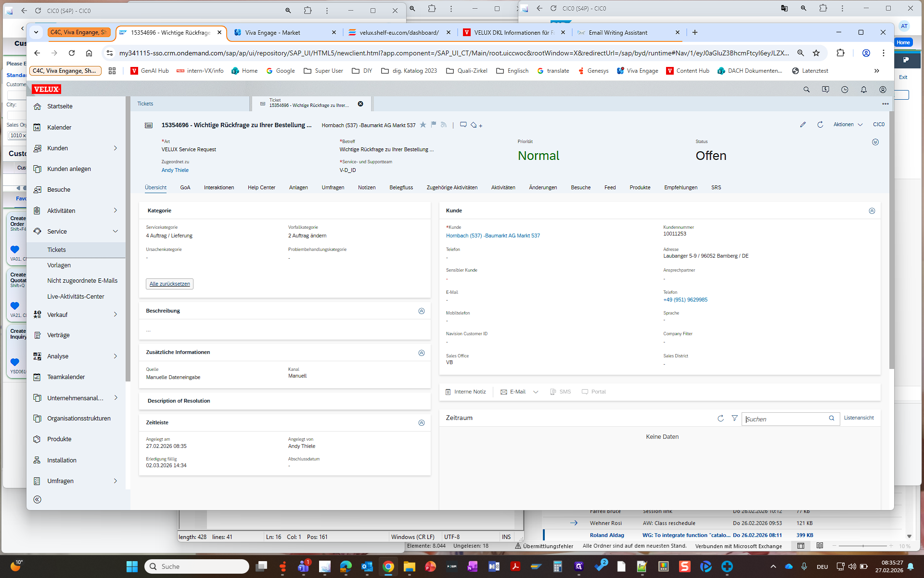This screenshot has height=578, width=924.
Task: Switch to the Interaktionen tab
Action: click(x=219, y=188)
